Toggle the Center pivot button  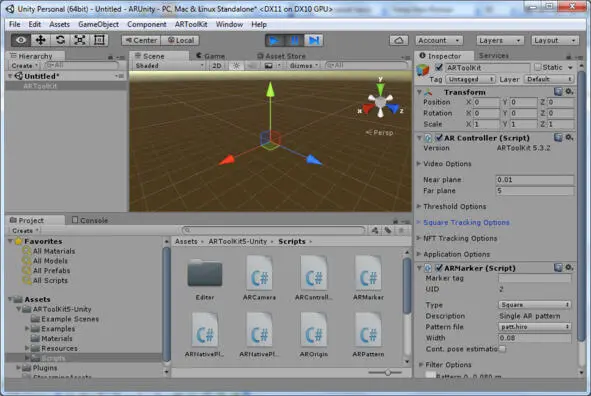(x=141, y=40)
